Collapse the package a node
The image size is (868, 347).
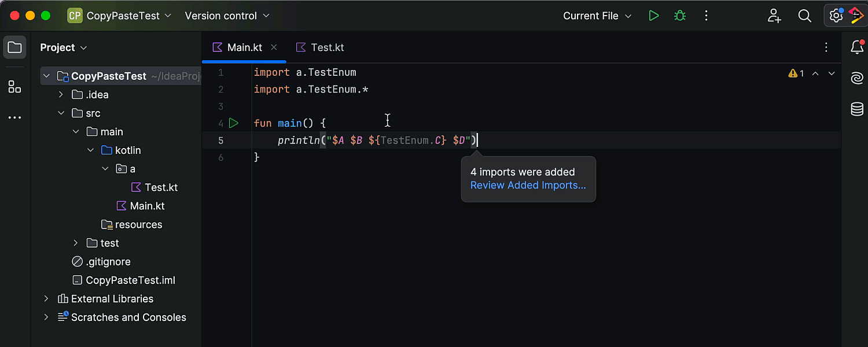click(105, 169)
